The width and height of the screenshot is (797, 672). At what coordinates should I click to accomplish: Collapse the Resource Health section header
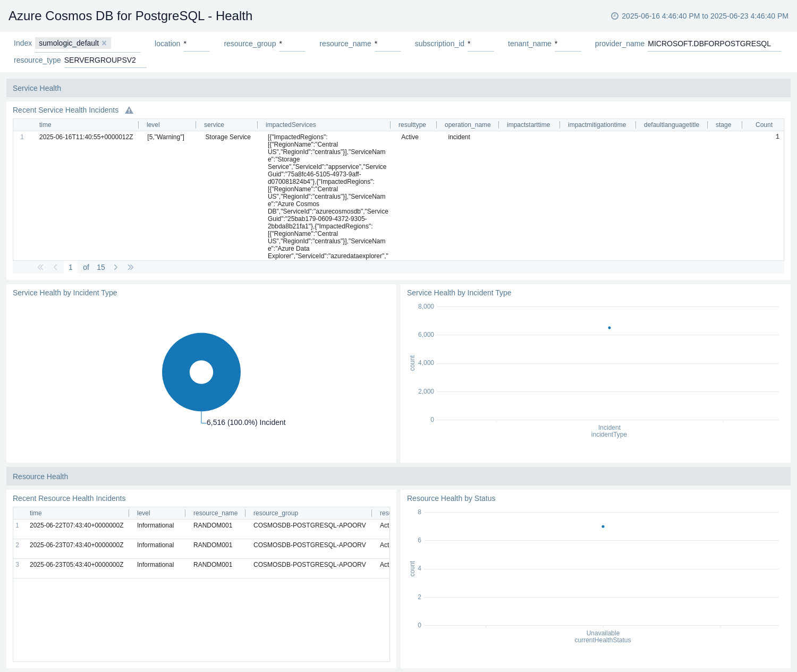pyautogui.click(x=398, y=477)
